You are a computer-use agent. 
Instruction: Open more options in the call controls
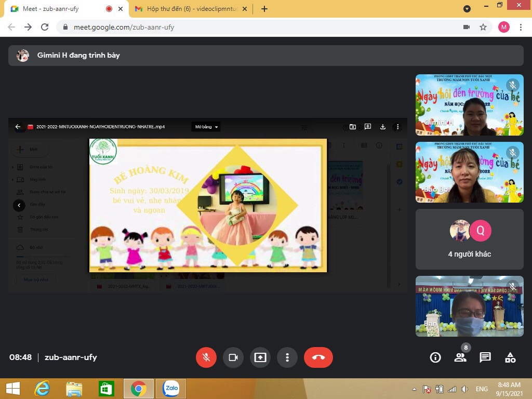tap(287, 357)
